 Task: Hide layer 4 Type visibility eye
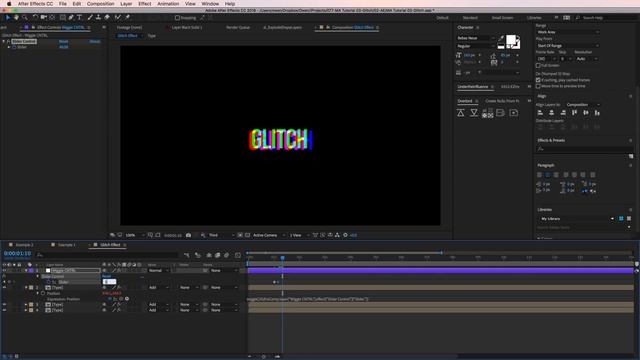point(4,310)
